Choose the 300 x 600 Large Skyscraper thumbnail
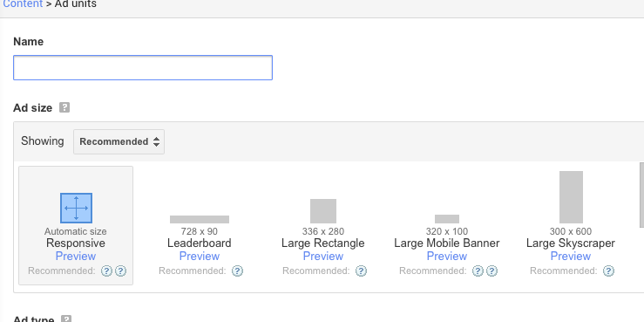 571,197
